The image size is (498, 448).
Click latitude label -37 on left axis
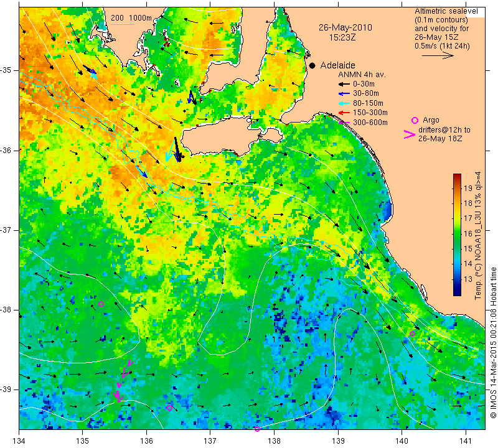7,230
